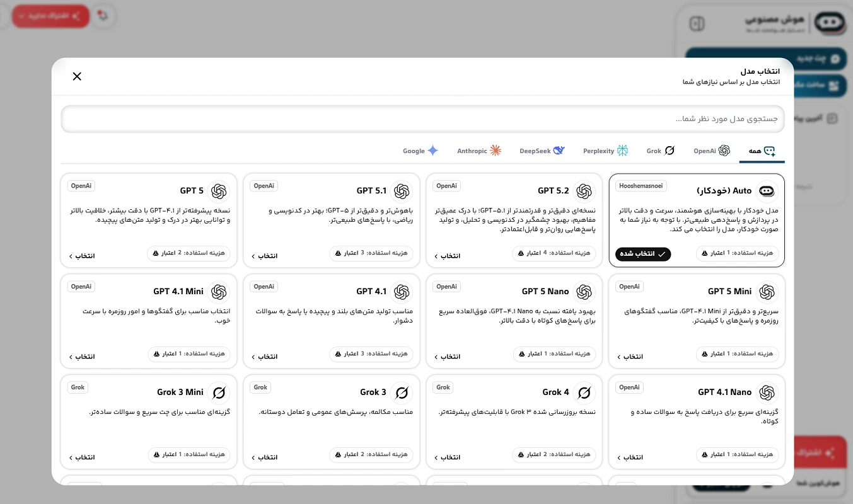Click the robot logo on the Auto card
This screenshot has height=504, width=853.
[767, 191]
